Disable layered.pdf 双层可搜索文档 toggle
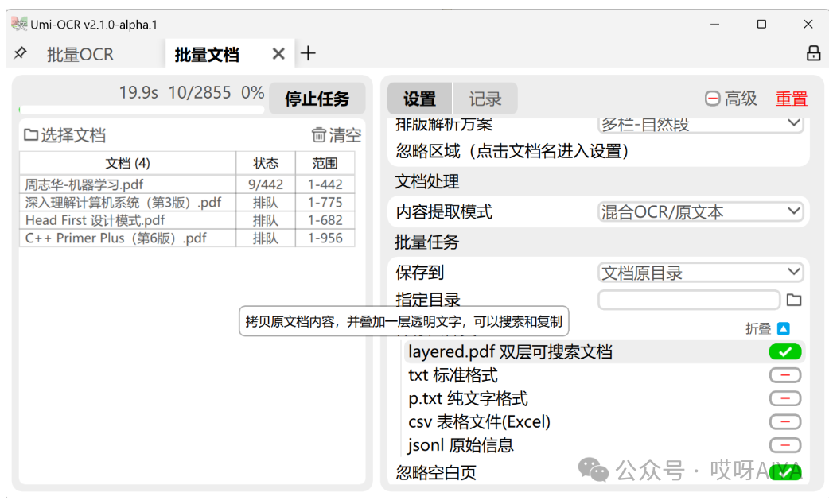The height and width of the screenshot is (504, 829). (x=784, y=352)
